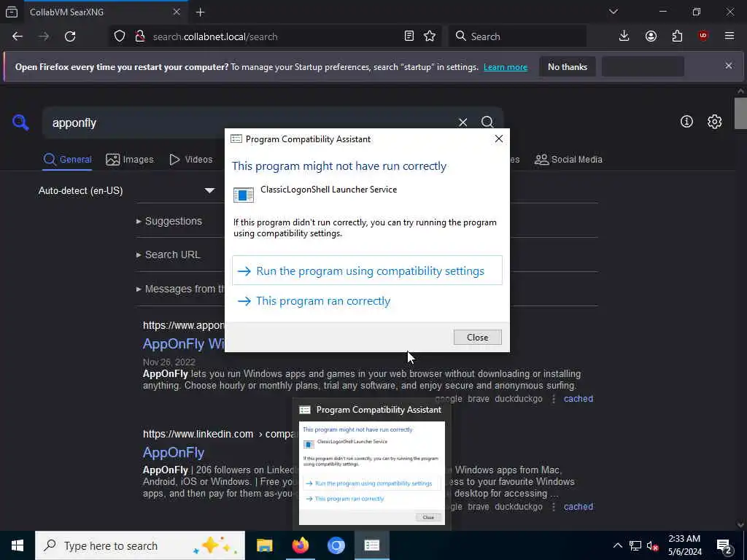Open cached link for linkedin result

tap(578, 507)
